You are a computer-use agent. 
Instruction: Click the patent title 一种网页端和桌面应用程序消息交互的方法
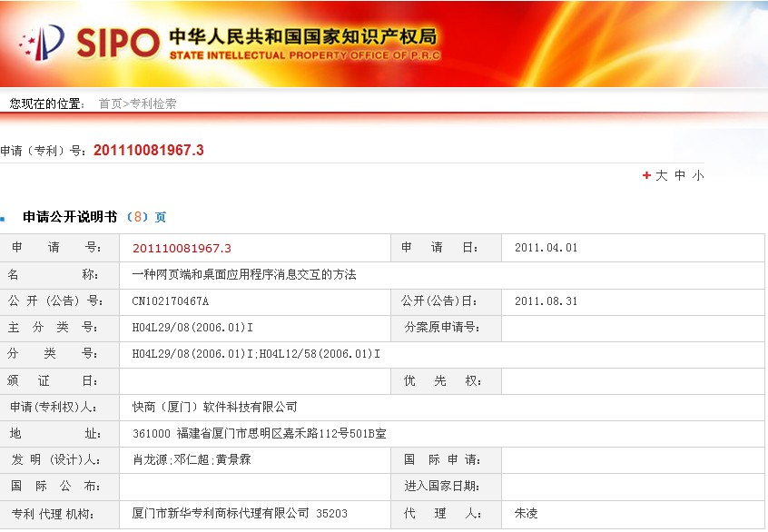point(244,274)
